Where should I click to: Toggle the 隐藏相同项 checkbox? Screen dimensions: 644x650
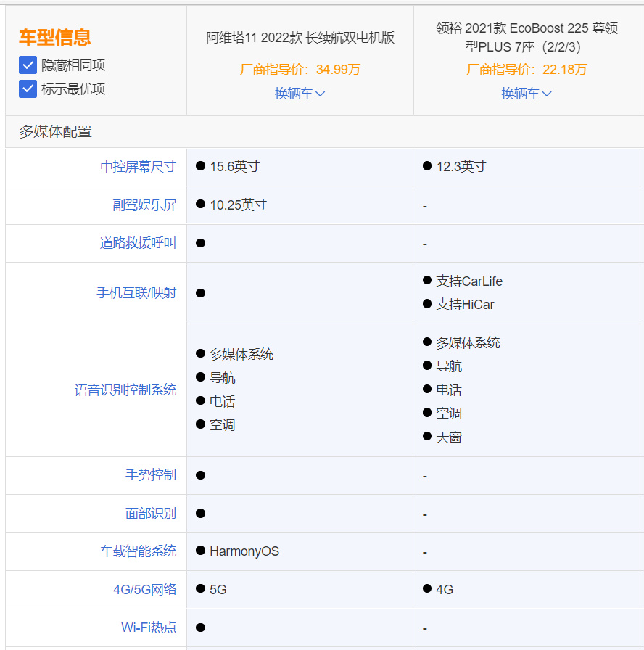coord(27,65)
